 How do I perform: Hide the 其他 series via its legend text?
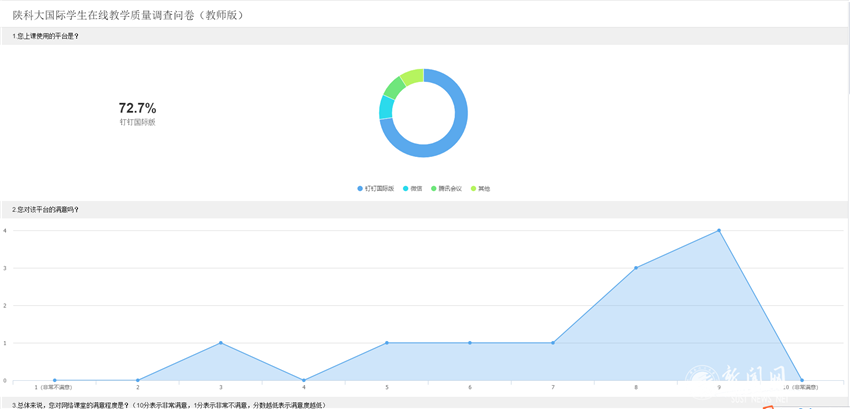(484, 188)
